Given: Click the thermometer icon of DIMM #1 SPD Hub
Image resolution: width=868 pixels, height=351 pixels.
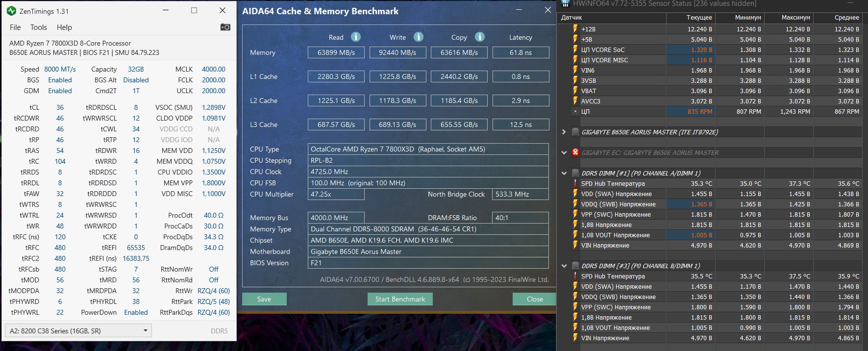Looking at the screenshot, I should 575,183.
